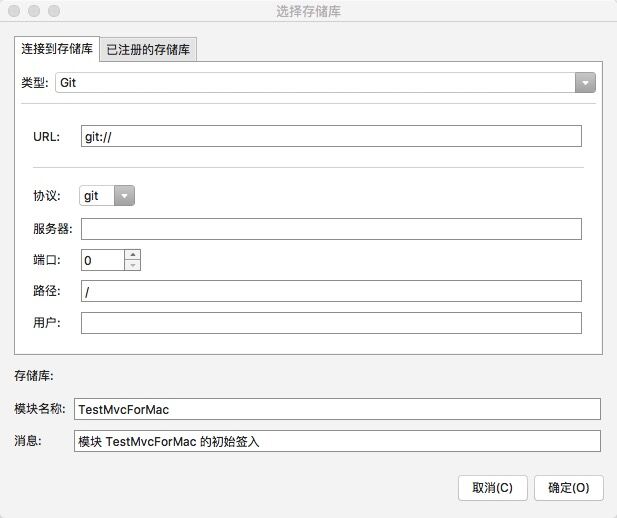The height and width of the screenshot is (518, 617).
Task: Open the 已注册的存储库 tab
Action: click(148, 50)
